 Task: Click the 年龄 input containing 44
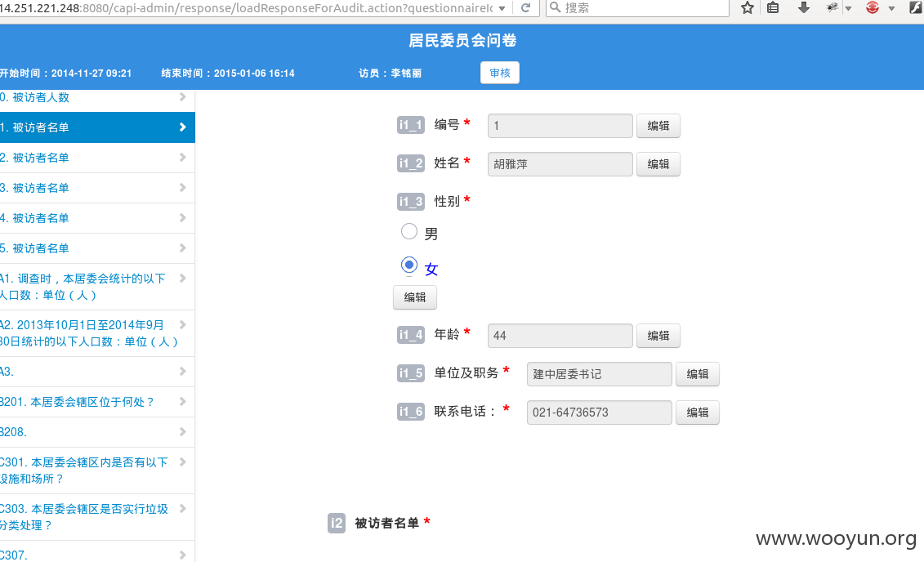[x=560, y=335]
